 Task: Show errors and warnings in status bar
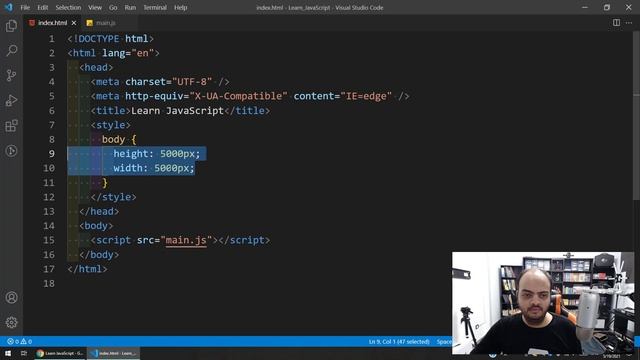tap(20, 341)
